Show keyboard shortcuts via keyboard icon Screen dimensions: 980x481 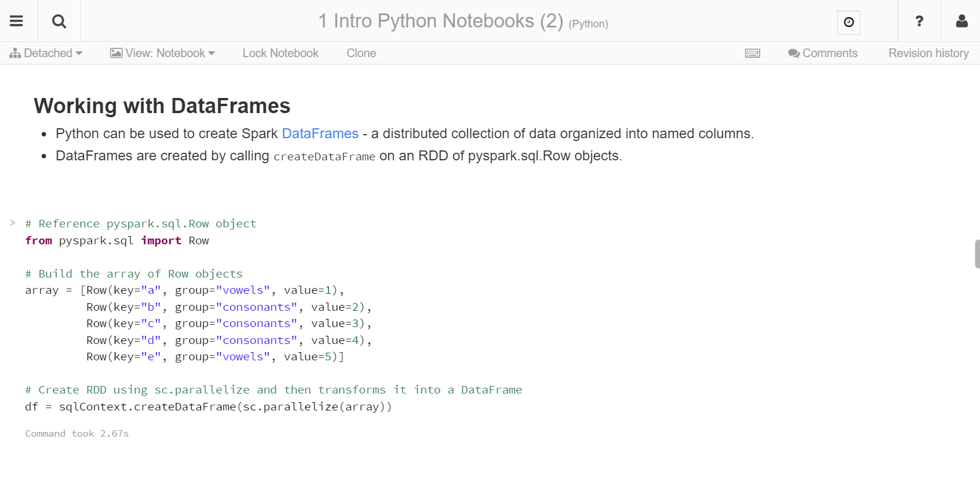[x=752, y=53]
